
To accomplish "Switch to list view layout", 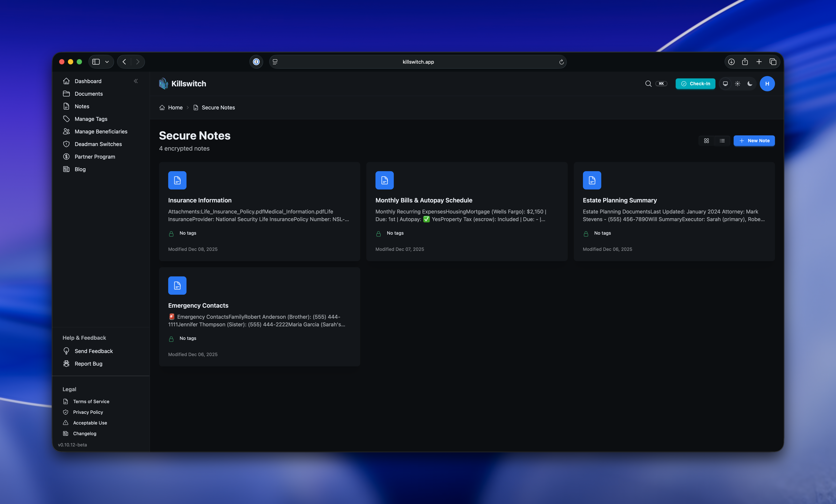I will click(x=722, y=141).
